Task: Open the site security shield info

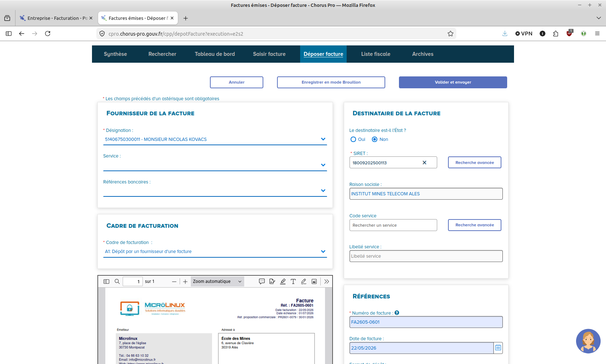Action: tap(102, 34)
